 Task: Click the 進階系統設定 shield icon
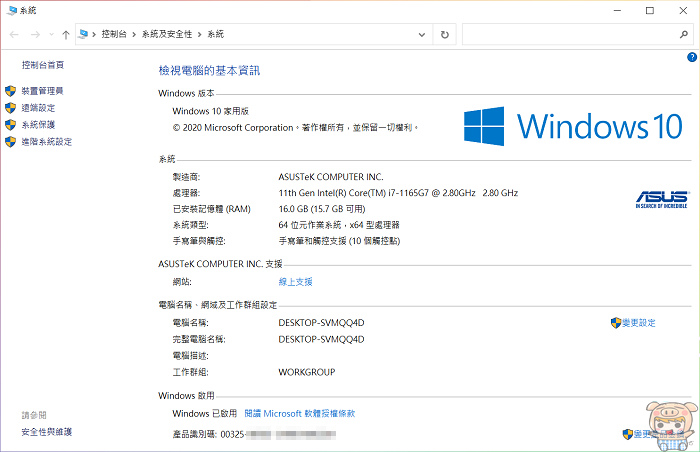[11, 142]
